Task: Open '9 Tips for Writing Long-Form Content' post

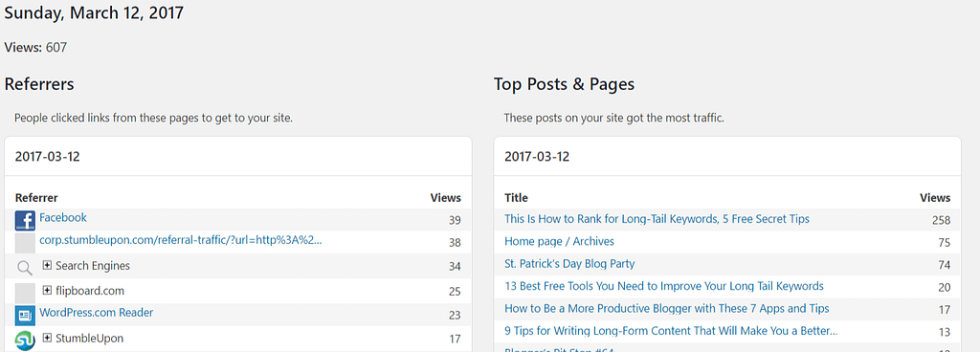Action: pos(671,331)
